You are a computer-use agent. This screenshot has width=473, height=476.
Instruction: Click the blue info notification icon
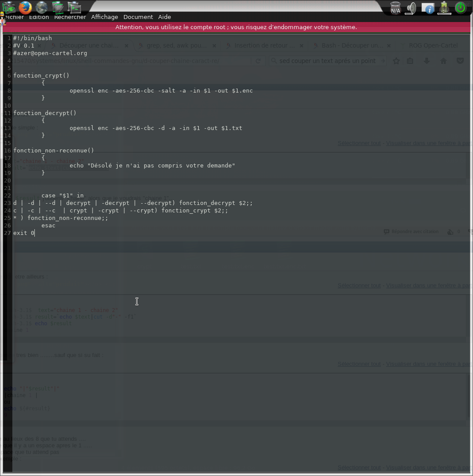point(428,8)
